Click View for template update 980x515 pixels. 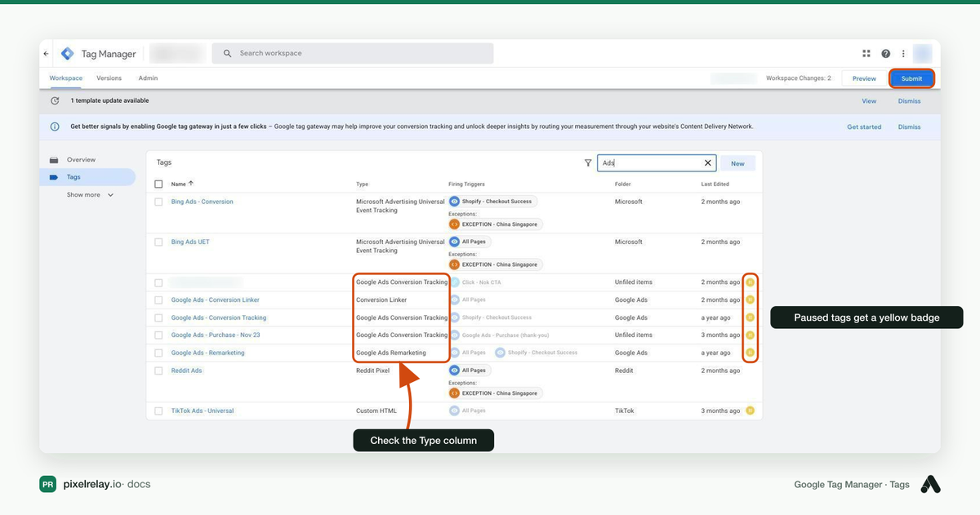[x=869, y=101]
